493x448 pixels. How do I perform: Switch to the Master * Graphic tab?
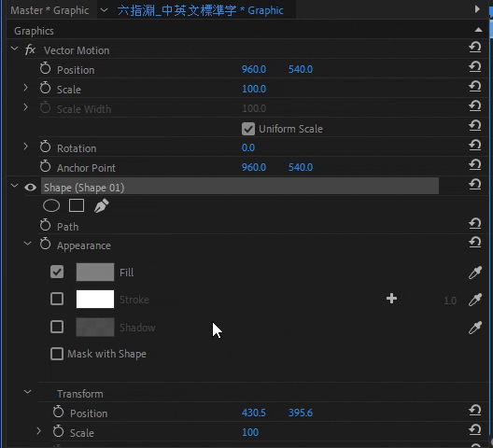[49, 10]
